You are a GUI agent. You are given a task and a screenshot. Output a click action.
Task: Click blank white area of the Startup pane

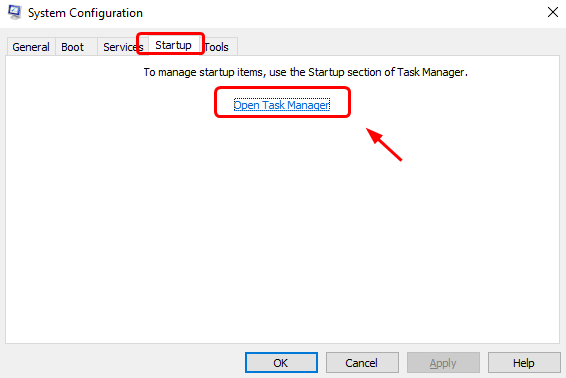pyautogui.click(x=282, y=235)
